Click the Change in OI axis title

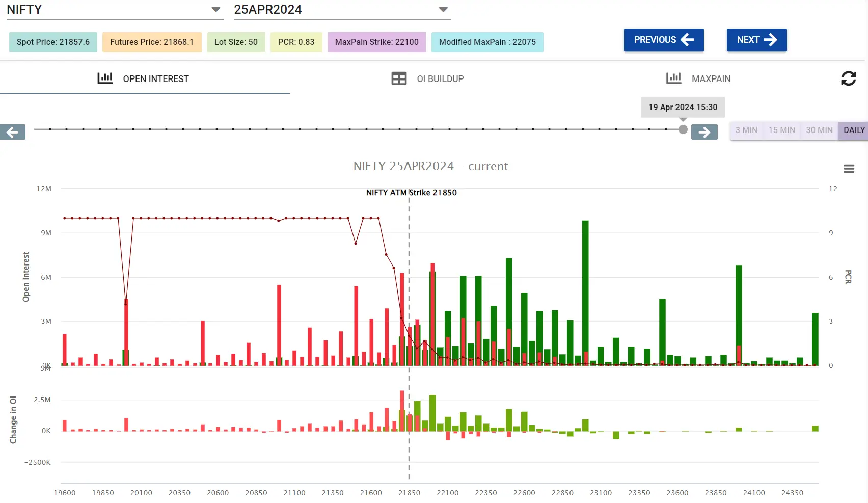pyautogui.click(x=13, y=419)
